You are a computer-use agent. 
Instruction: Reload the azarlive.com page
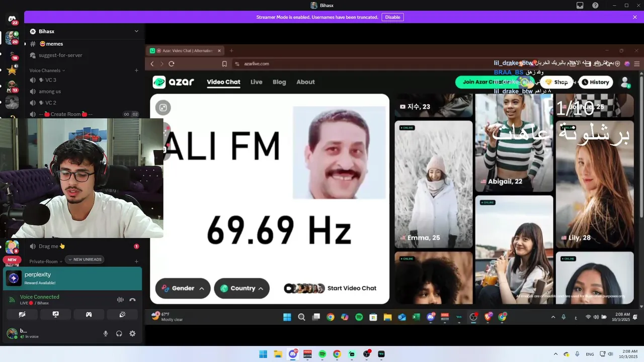[x=172, y=64]
